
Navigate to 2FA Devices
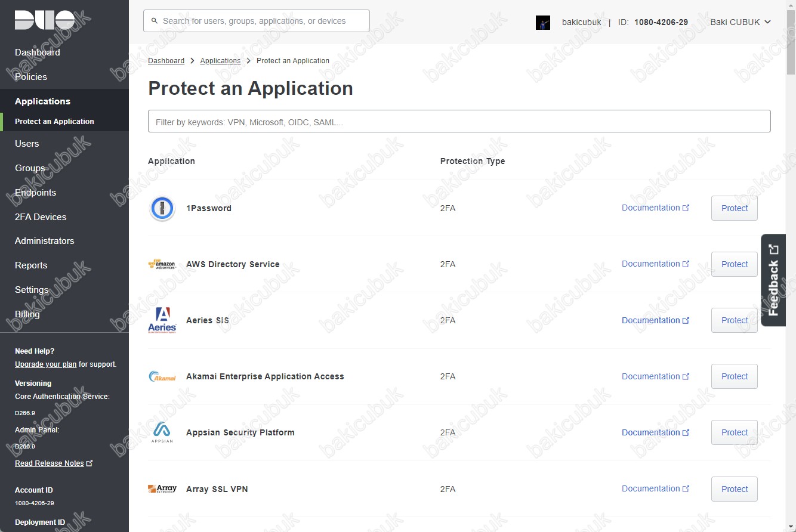coord(41,217)
